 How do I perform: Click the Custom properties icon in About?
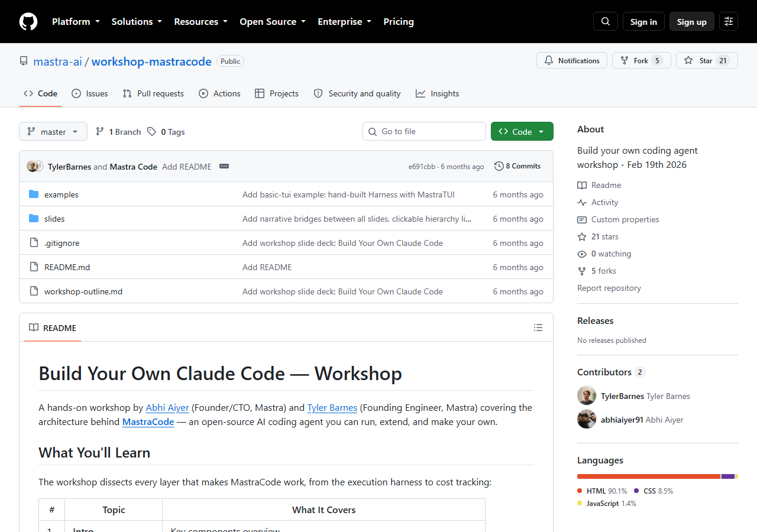(x=582, y=219)
